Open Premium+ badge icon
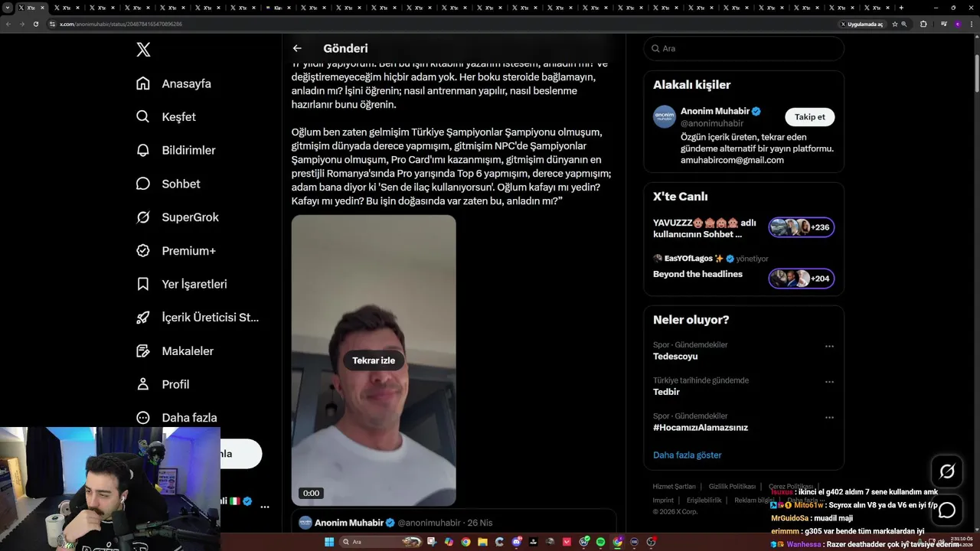 143,250
